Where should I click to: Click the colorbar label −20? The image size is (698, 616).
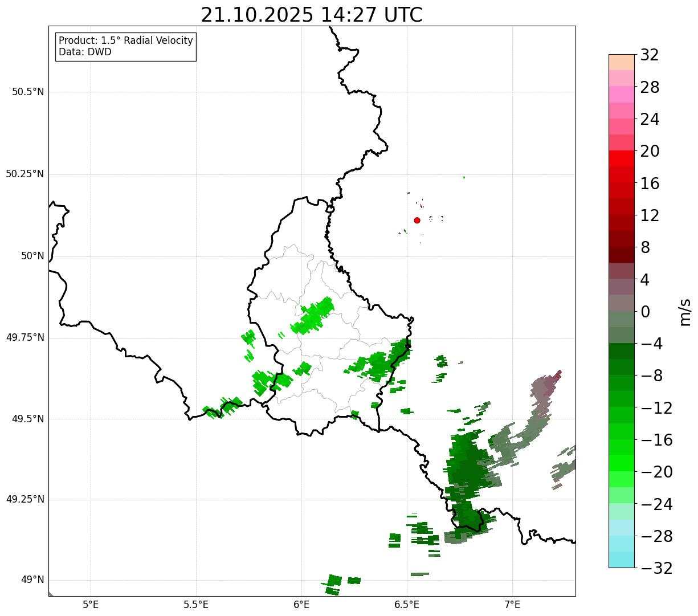click(656, 472)
